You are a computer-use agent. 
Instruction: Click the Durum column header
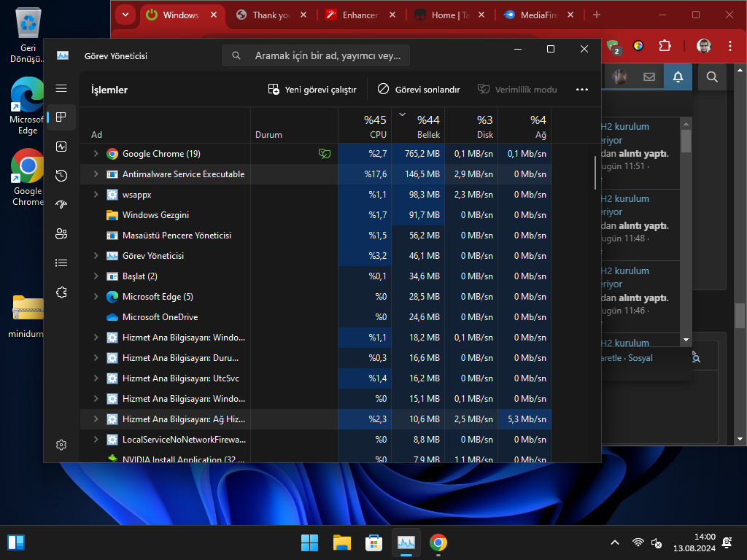(295, 125)
